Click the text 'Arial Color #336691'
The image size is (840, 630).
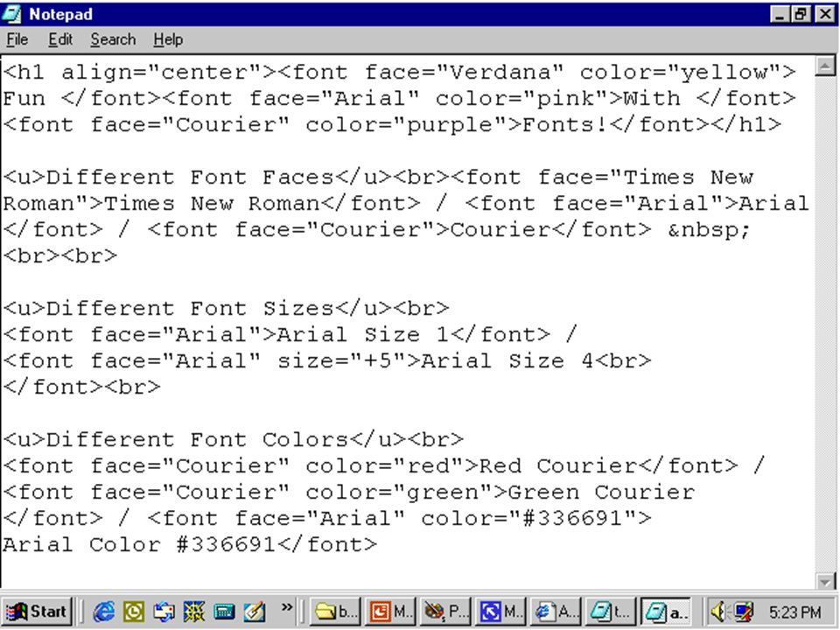point(139,544)
